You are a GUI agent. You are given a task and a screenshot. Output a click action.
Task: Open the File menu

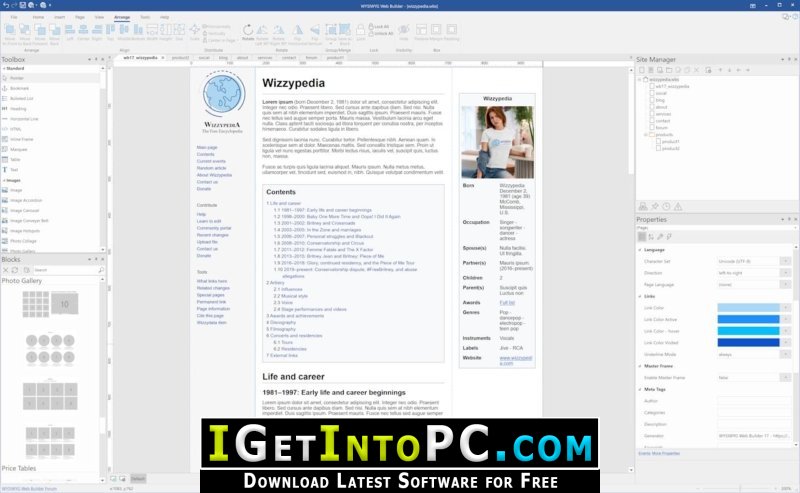[x=14, y=17]
